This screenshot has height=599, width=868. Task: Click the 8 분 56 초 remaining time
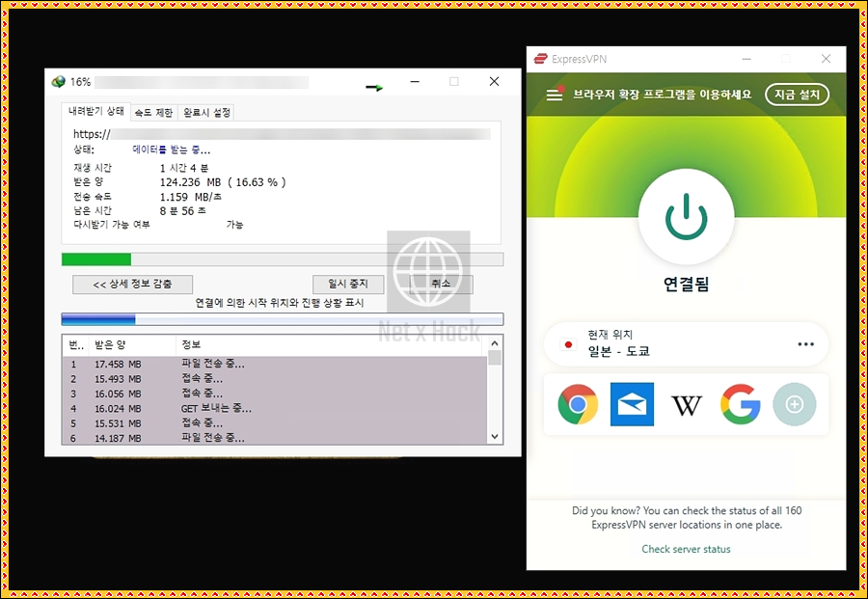pos(182,211)
